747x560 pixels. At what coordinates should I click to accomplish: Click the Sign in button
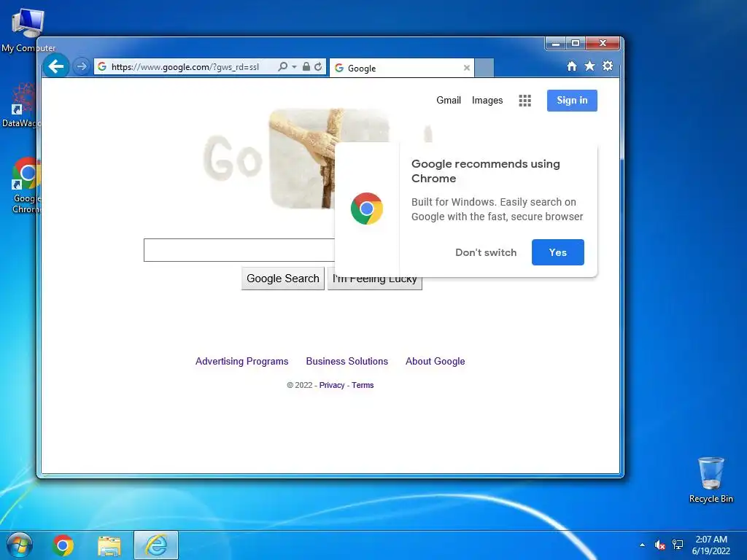click(x=572, y=101)
